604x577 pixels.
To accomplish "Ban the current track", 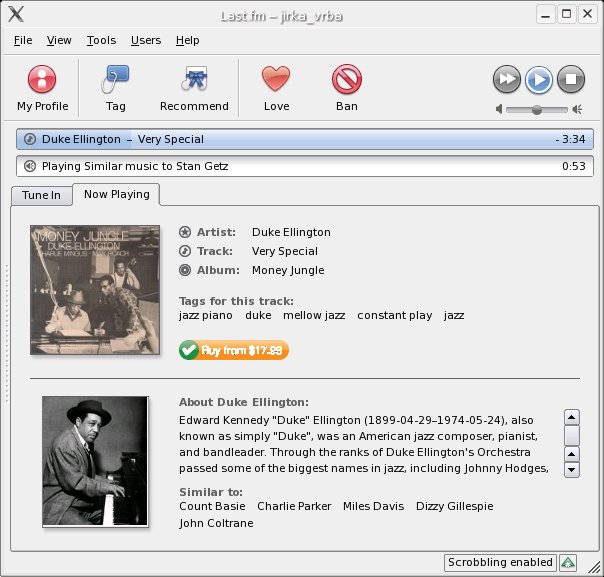I will coord(347,89).
